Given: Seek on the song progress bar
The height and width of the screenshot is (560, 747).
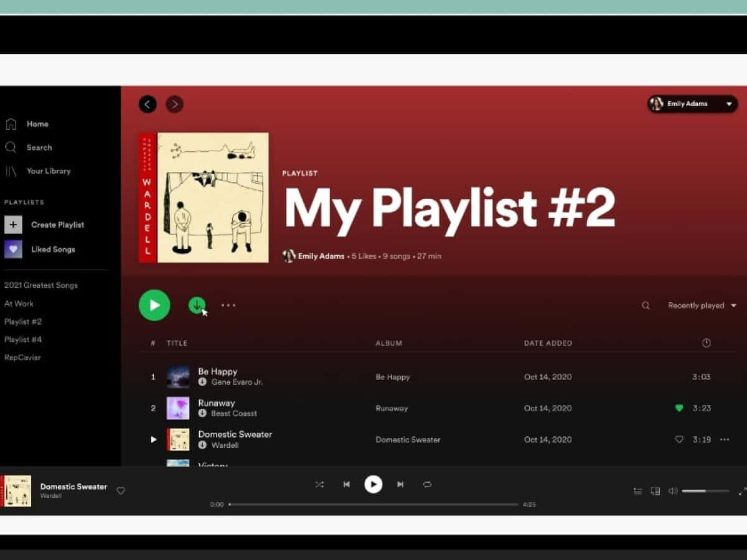Looking at the screenshot, I should 374,504.
